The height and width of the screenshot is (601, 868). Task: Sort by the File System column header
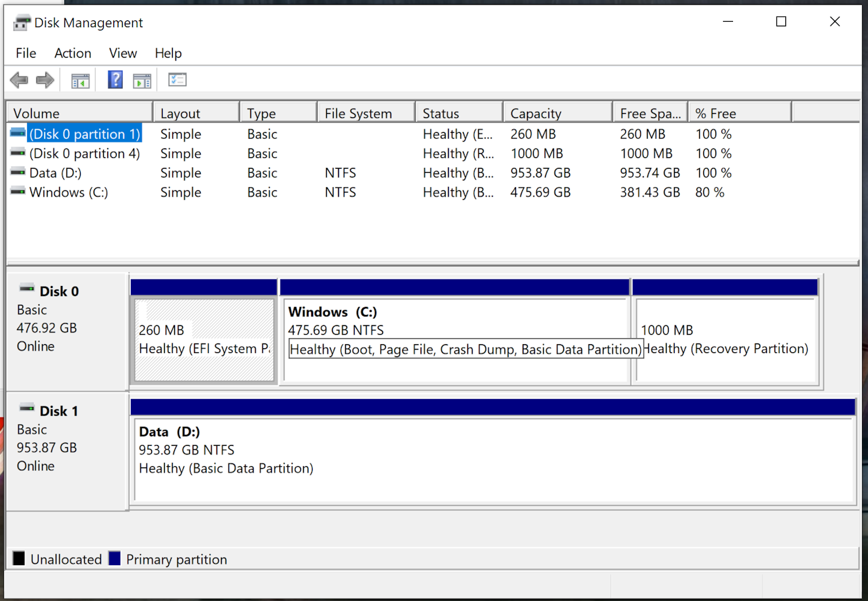[366, 113]
